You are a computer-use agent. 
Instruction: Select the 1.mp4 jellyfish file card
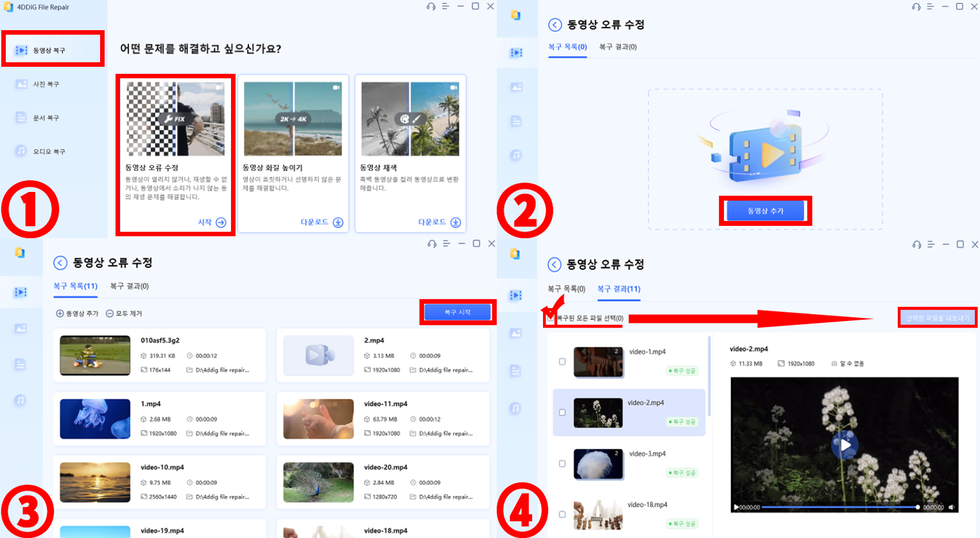pos(160,419)
